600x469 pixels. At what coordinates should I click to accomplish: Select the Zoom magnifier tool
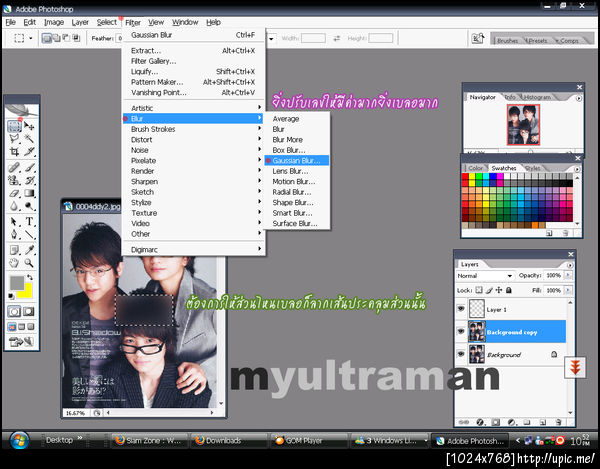pyautogui.click(x=29, y=263)
